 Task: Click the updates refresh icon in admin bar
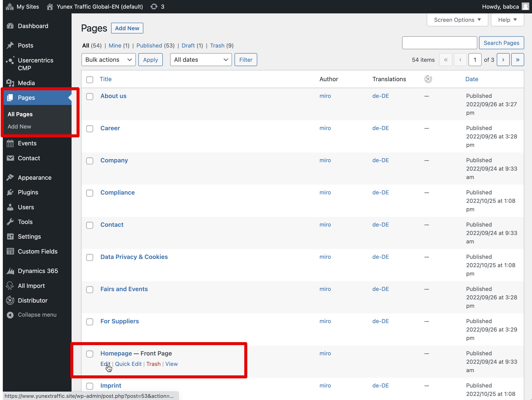click(x=154, y=6)
